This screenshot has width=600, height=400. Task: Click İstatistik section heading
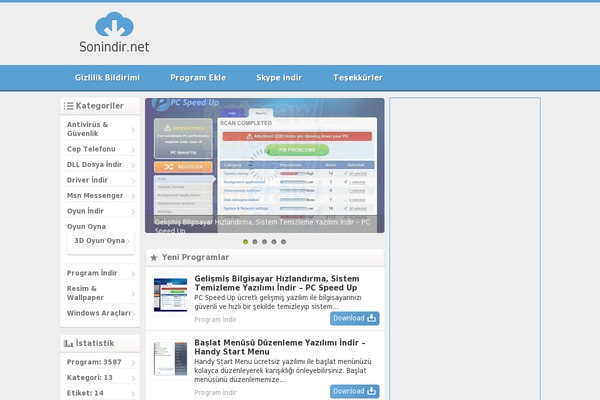tap(95, 343)
